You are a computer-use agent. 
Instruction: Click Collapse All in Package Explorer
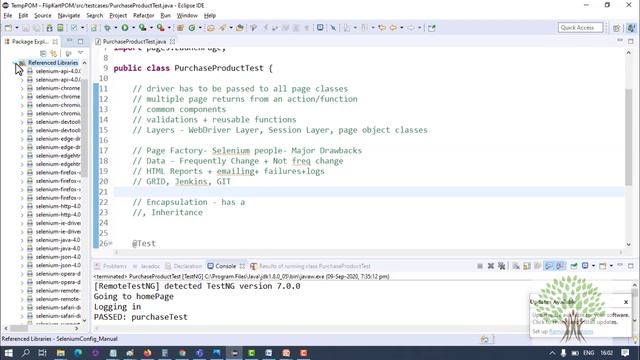point(43,53)
